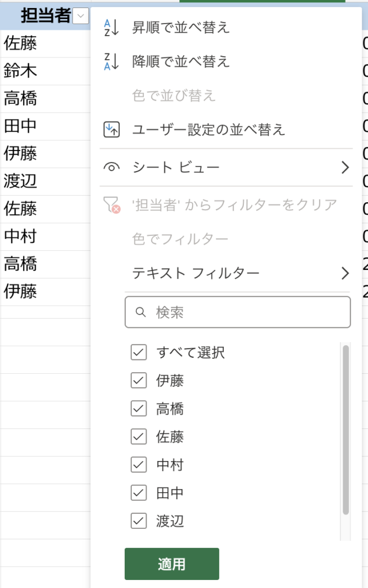Image resolution: width=368 pixels, height=588 pixels.
Task: Click the green 適用 button
Action: pos(171,564)
